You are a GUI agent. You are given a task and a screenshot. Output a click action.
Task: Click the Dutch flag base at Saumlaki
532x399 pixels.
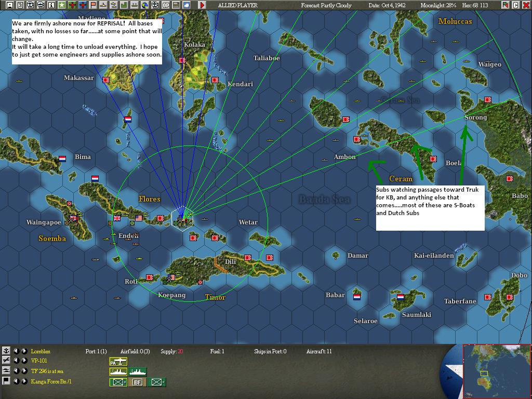pos(401,297)
